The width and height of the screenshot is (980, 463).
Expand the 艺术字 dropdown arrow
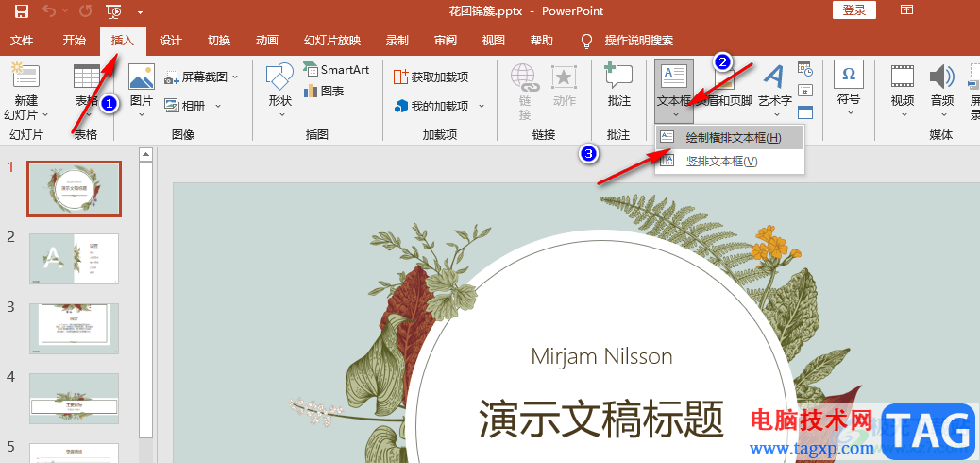(x=775, y=114)
